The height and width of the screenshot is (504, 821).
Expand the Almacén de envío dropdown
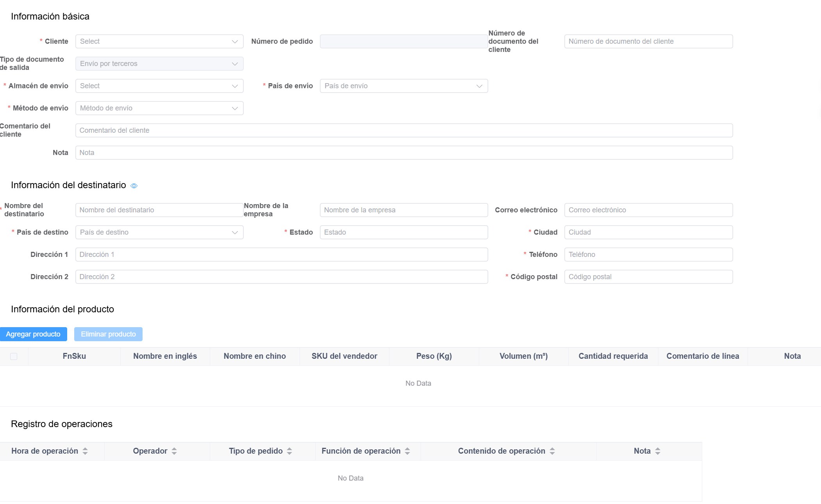[159, 86]
